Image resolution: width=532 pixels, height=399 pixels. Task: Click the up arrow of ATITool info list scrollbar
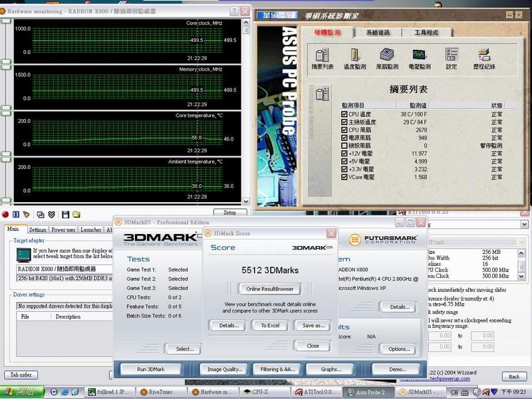[x=521, y=253]
